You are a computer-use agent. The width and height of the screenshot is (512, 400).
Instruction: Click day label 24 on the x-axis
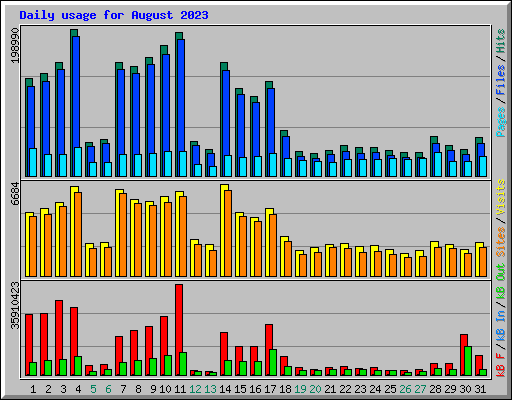[375, 389]
